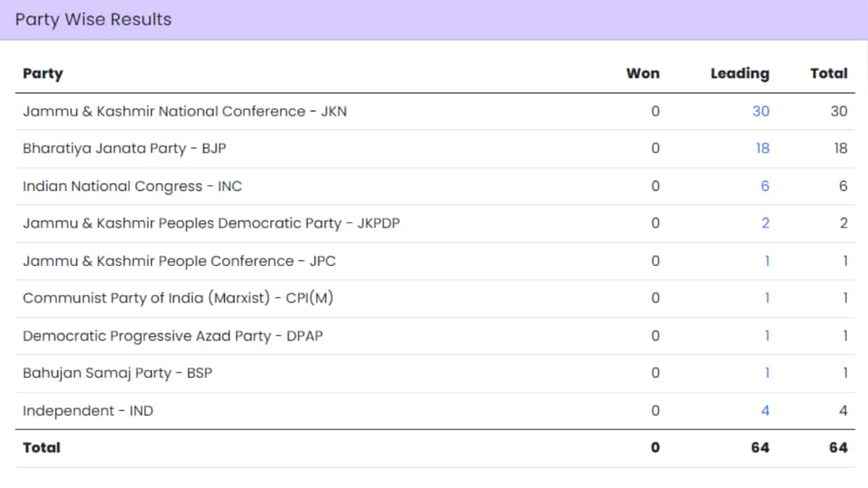Select the JKN won value 0

click(x=655, y=111)
